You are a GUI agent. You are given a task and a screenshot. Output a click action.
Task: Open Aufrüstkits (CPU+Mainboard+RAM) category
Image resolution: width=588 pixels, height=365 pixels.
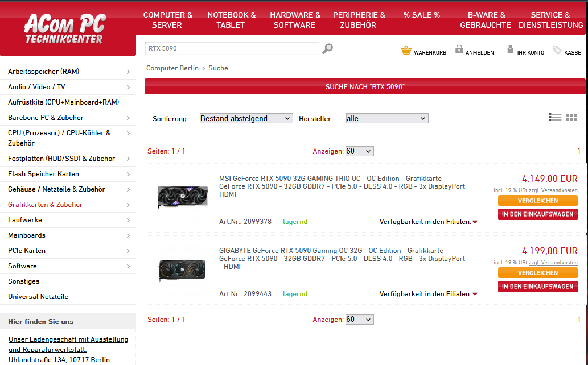pyautogui.click(x=63, y=102)
